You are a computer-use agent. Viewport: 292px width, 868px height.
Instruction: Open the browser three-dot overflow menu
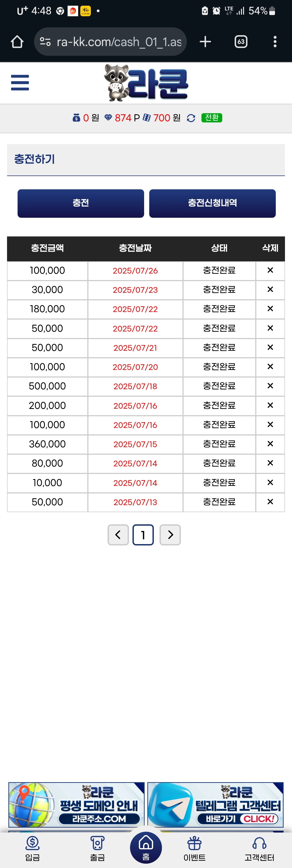[275, 42]
